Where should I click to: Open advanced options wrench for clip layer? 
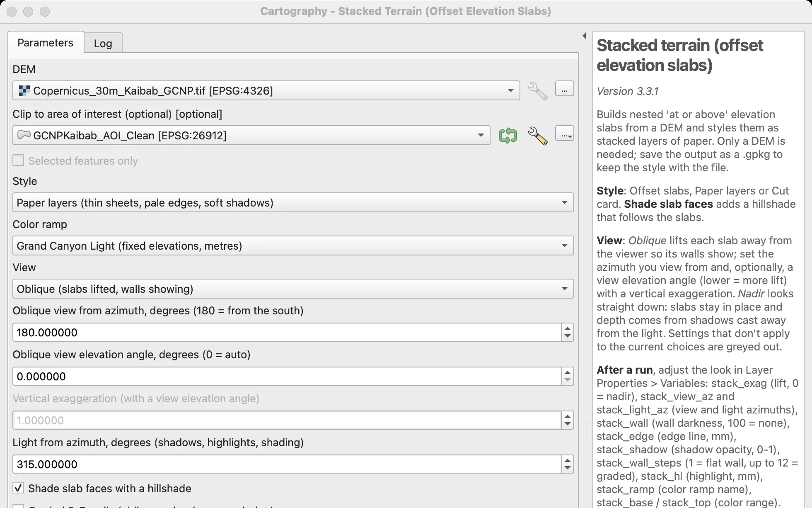[x=537, y=136]
